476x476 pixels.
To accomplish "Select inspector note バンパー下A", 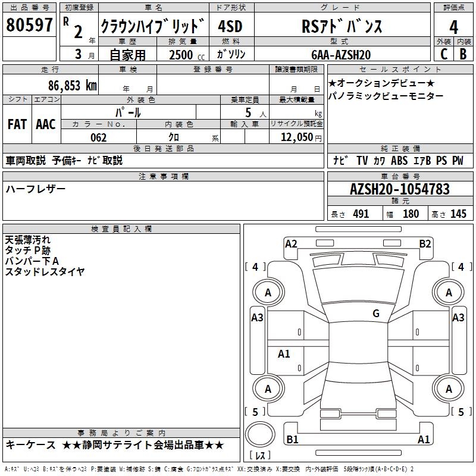I will (x=32, y=261).
